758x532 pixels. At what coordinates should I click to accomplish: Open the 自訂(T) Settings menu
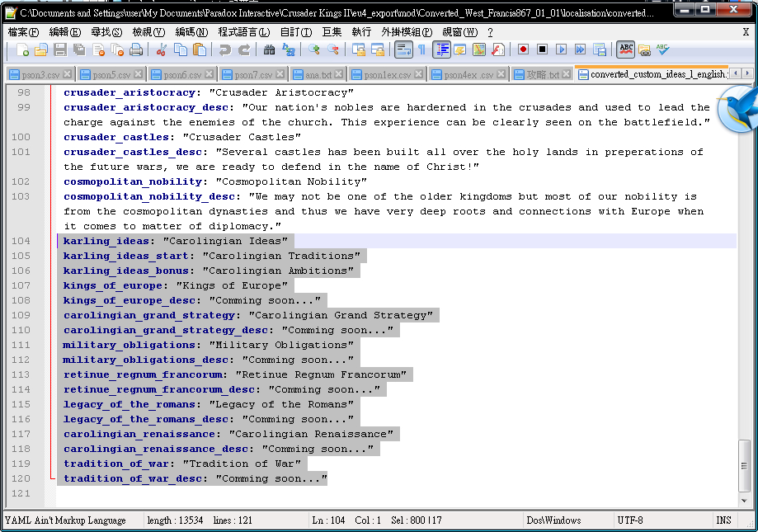pos(296,32)
